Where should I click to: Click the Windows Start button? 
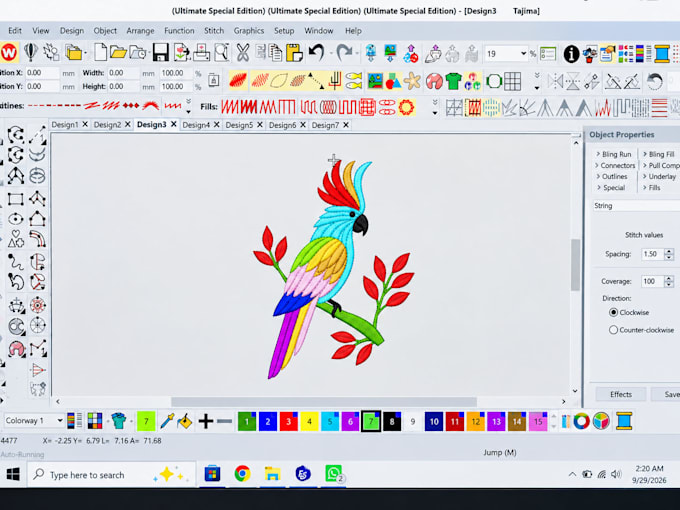pos(13,474)
